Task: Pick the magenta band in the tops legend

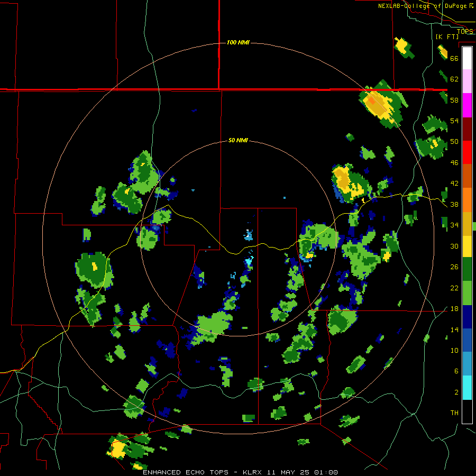Action: [467, 105]
